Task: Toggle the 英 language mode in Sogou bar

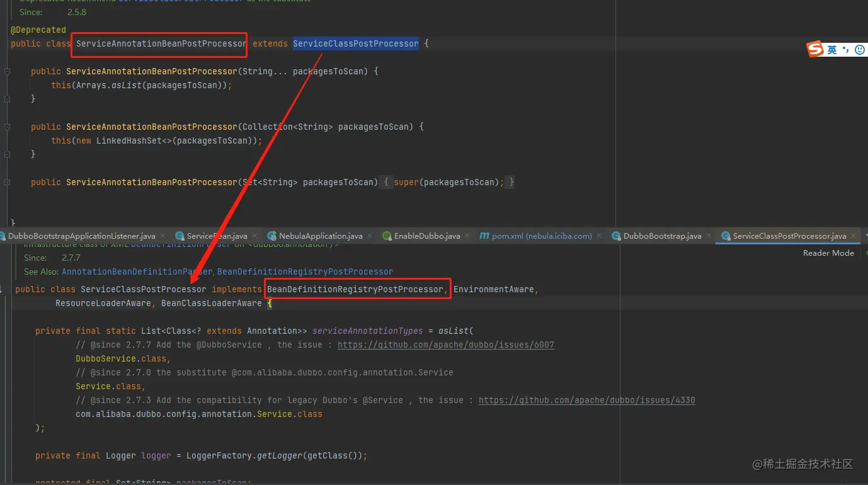Action: tap(832, 50)
